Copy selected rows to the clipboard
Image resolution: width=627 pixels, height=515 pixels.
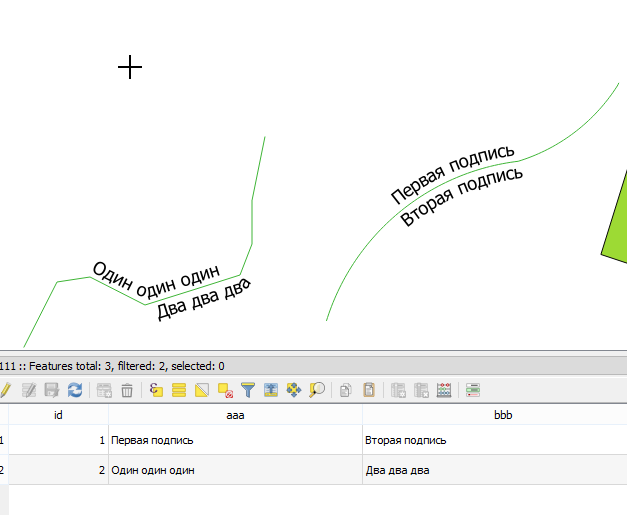346,389
